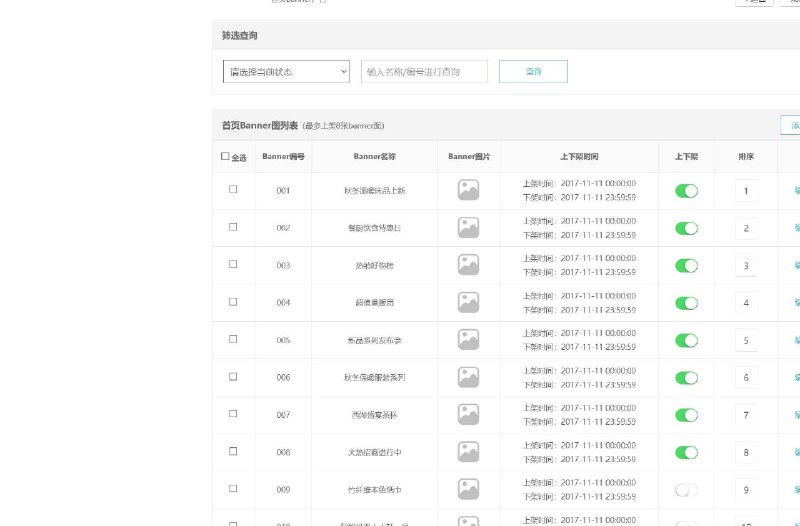This screenshot has height=526, width=800.
Task: Disable the shelf toggle on banner 003
Action: click(x=686, y=266)
